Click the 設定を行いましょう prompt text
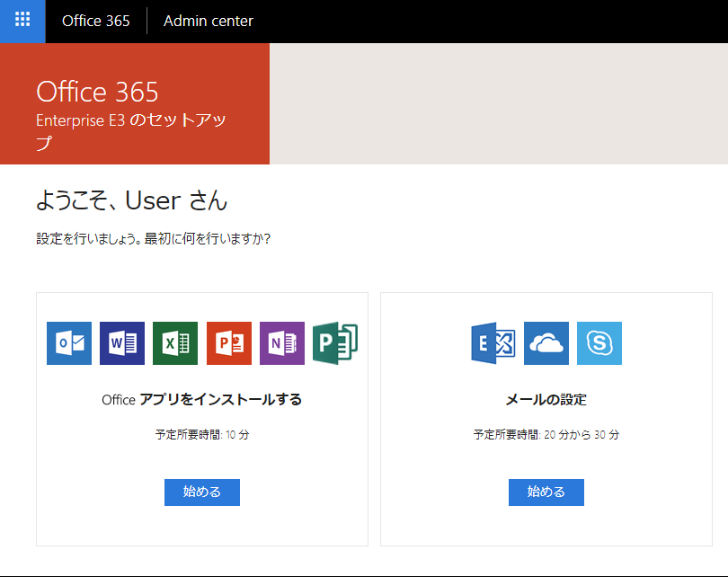 coord(153,238)
